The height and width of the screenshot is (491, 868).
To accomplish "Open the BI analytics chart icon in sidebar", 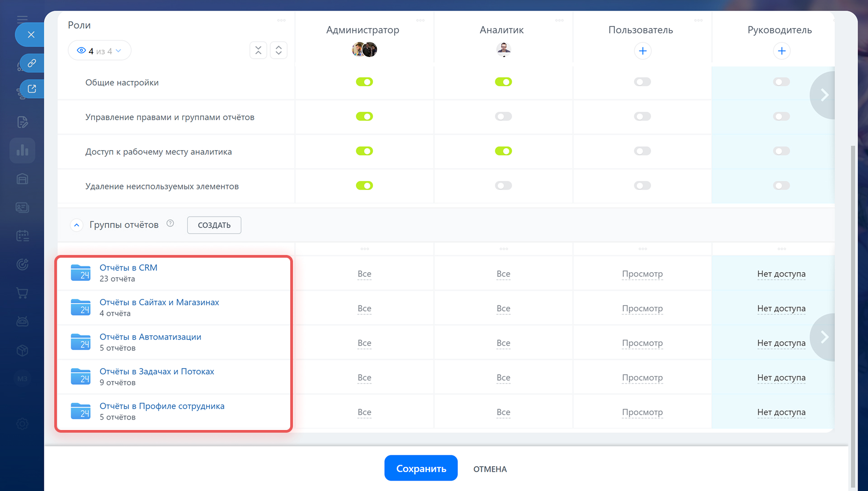I will tap(22, 150).
